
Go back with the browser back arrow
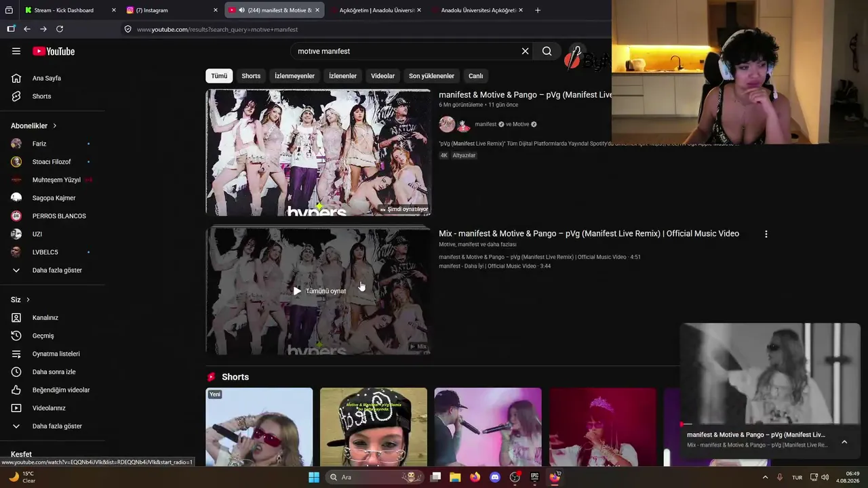(x=27, y=29)
